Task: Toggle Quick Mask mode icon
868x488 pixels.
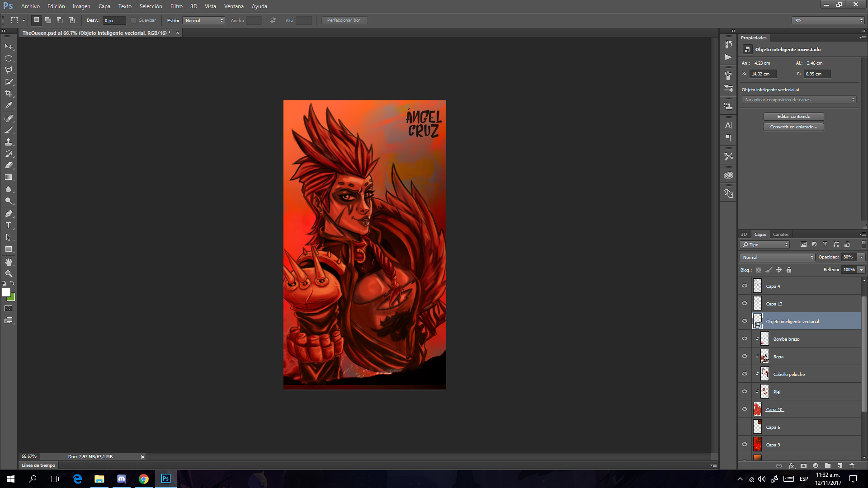Action: pos(9,309)
